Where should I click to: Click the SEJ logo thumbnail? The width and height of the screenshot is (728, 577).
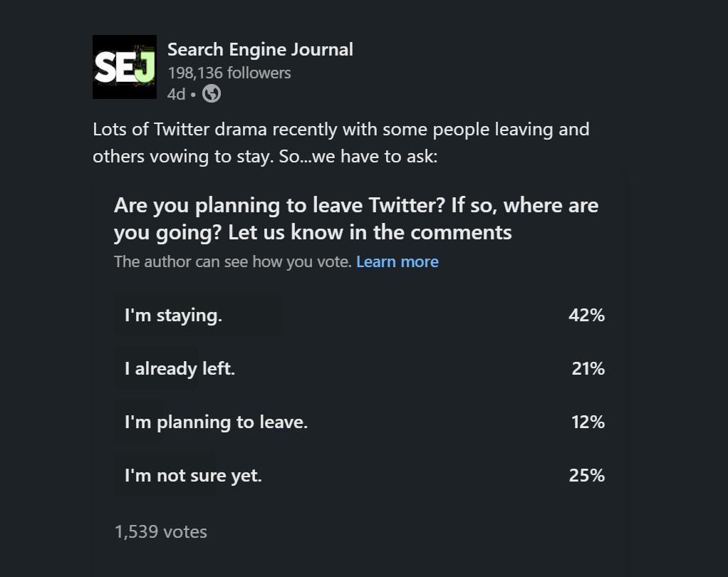(125, 67)
